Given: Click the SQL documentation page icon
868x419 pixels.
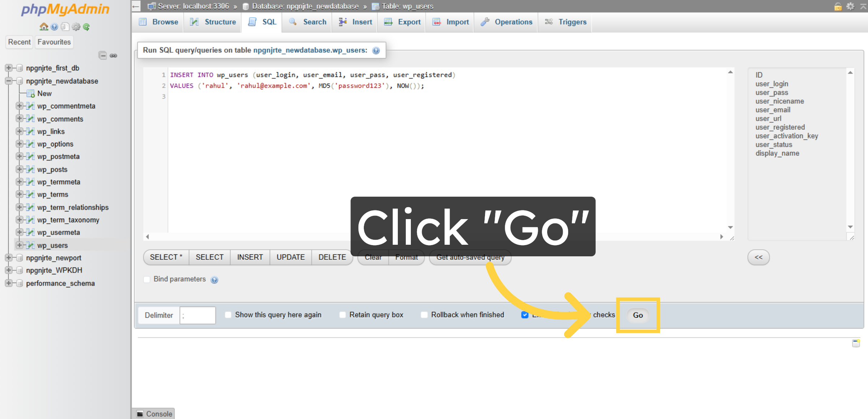Looking at the screenshot, I should (65, 27).
